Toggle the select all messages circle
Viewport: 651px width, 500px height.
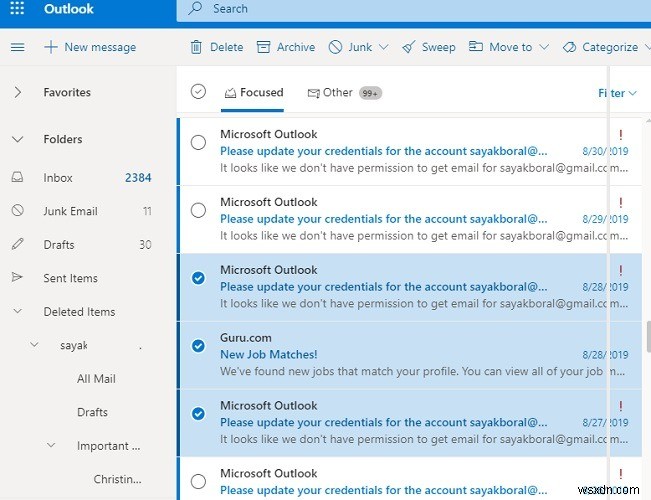click(x=198, y=91)
